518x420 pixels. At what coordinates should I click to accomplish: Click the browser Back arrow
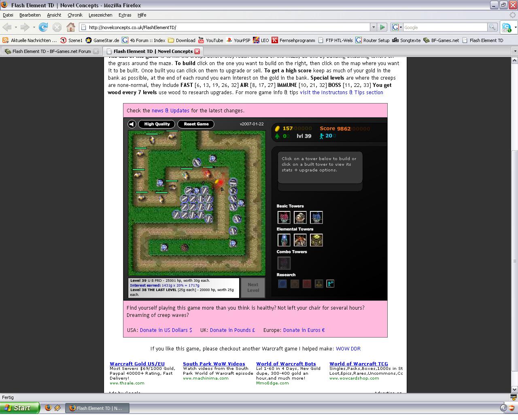tap(7, 27)
